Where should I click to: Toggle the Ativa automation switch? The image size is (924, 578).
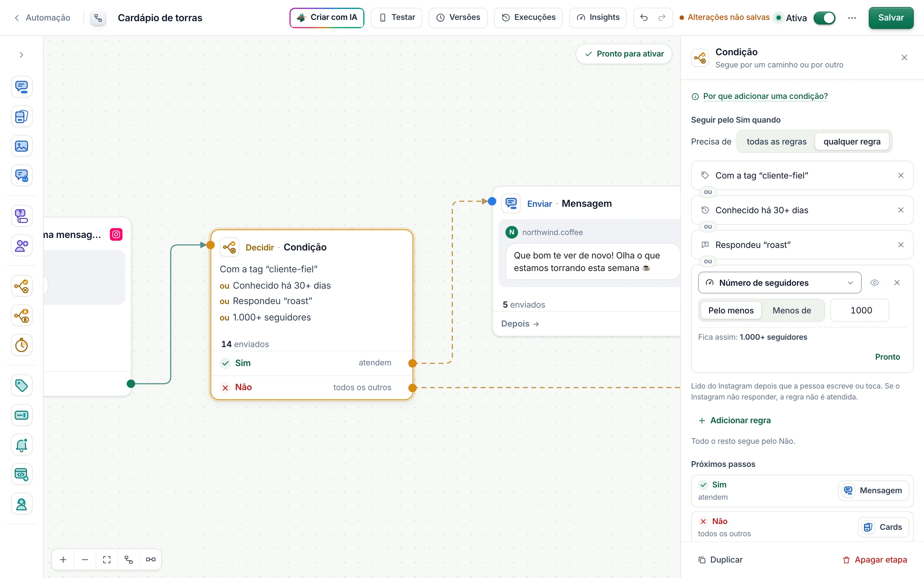pyautogui.click(x=824, y=18)
